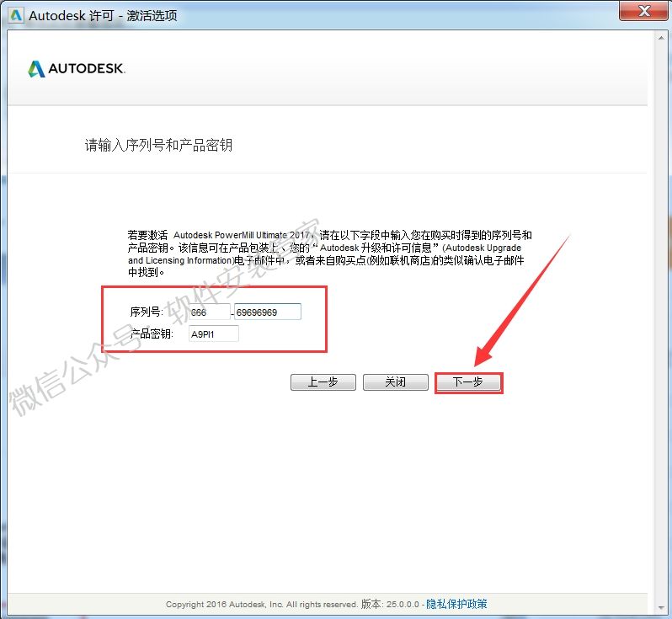Image resolution: width=672 pixels, height=619 pixels.
Task: Click the serial number field containing 666
Action: pyautogui.click(x=209, y=312)
